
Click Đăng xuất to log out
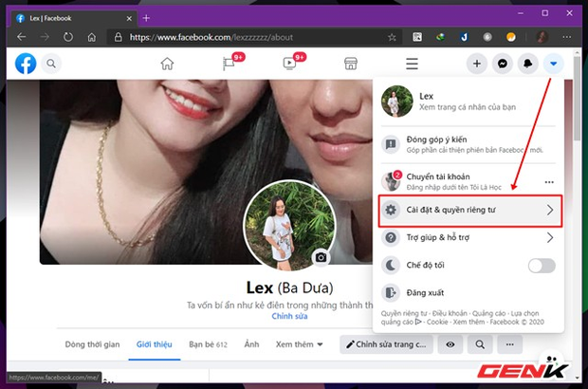(468, 292)
